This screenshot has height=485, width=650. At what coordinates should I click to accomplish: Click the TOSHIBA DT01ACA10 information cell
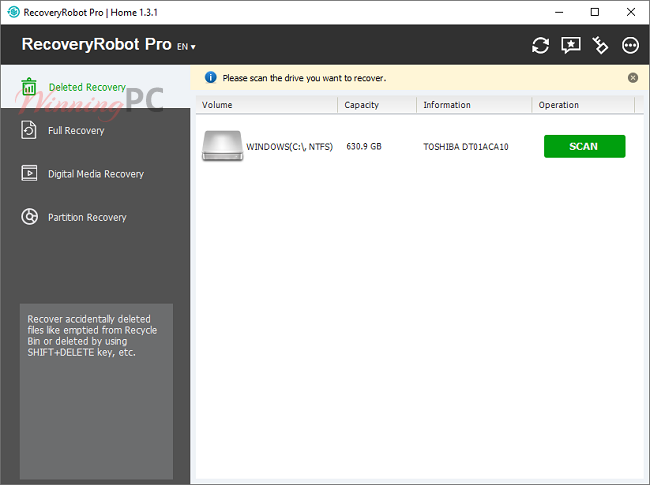click(x=466, y=147)
